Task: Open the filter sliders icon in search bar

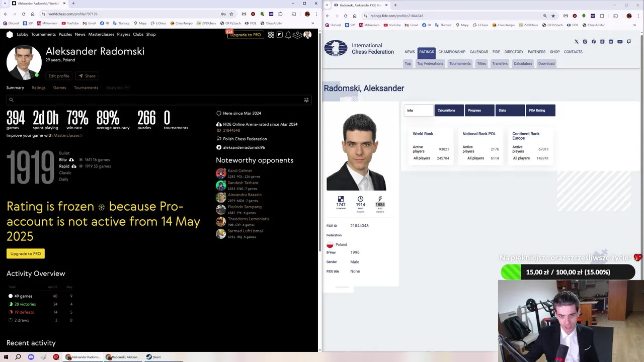Action: (306, 100)
